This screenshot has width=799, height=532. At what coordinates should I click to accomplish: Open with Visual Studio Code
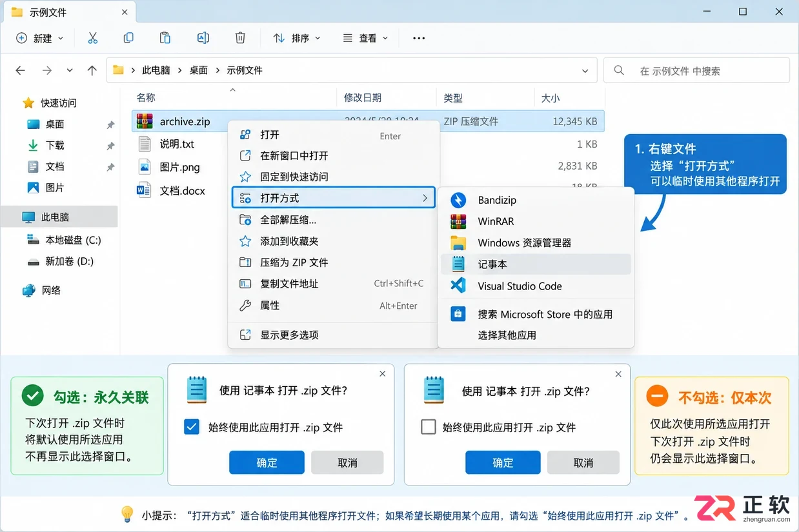536,286
